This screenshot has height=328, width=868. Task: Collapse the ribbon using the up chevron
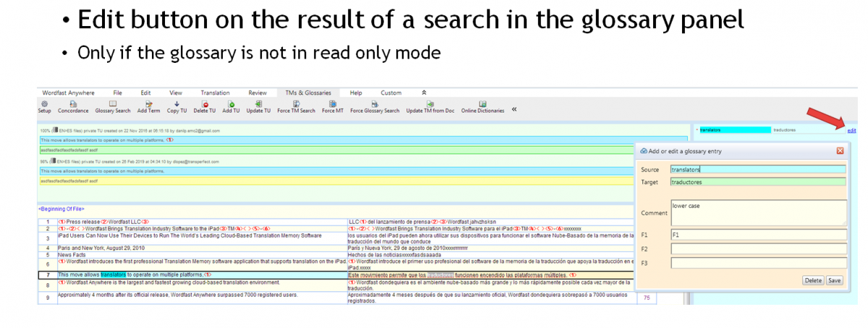pos(425,92)
